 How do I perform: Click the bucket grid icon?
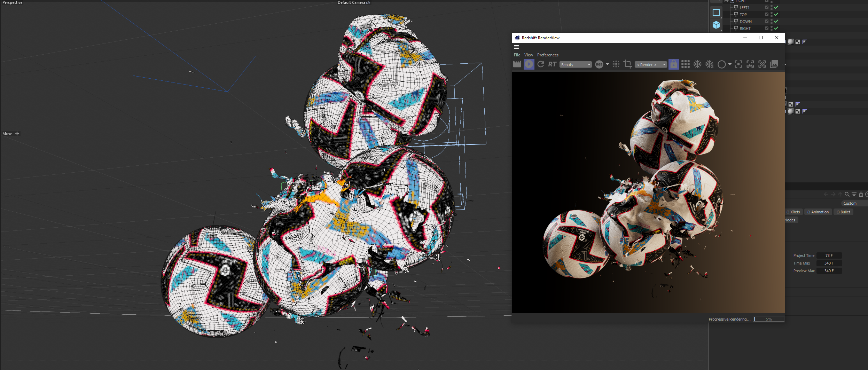(685, 64)
